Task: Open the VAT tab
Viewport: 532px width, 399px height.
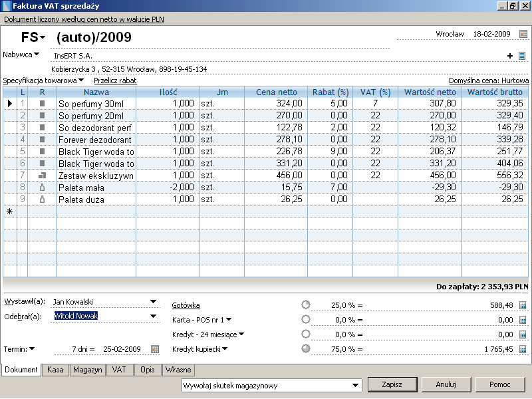Action: (x=119, y=370)
